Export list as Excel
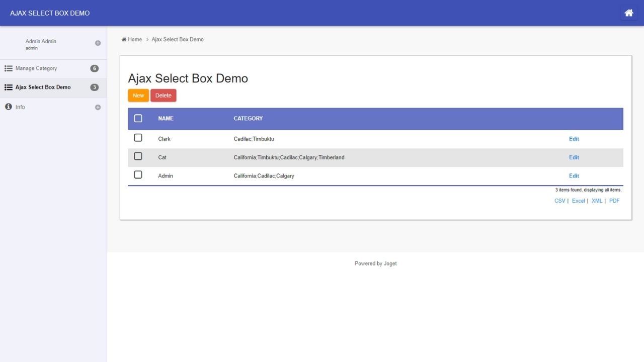The height and width of the screenshot is (362, 644). 579,201
